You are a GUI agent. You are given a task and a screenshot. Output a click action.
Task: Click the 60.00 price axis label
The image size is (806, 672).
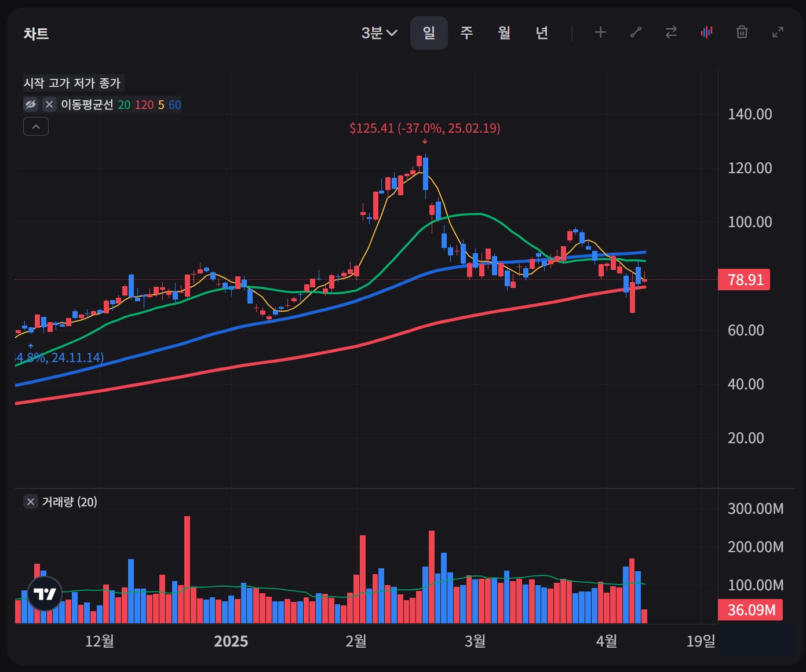tap(746, 330)
